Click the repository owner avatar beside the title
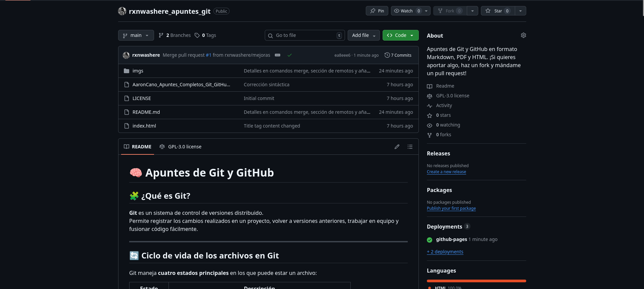Screen dimensions: 644x289 click(x=122, y=11)
